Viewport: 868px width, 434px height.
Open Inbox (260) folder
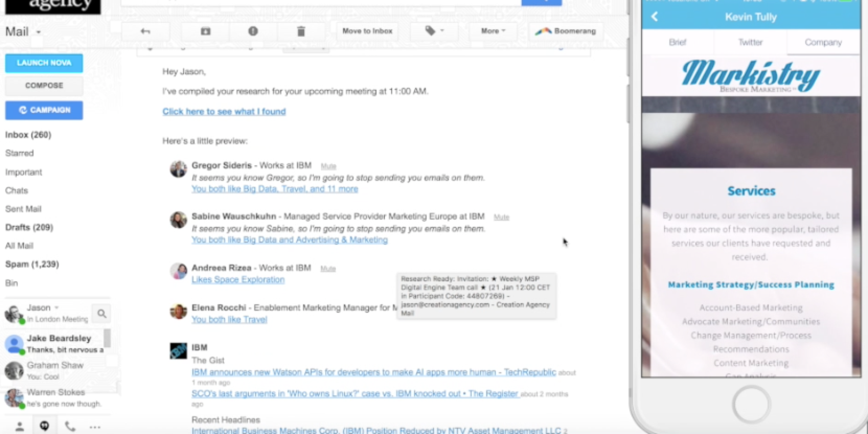[x=28, y=135]
